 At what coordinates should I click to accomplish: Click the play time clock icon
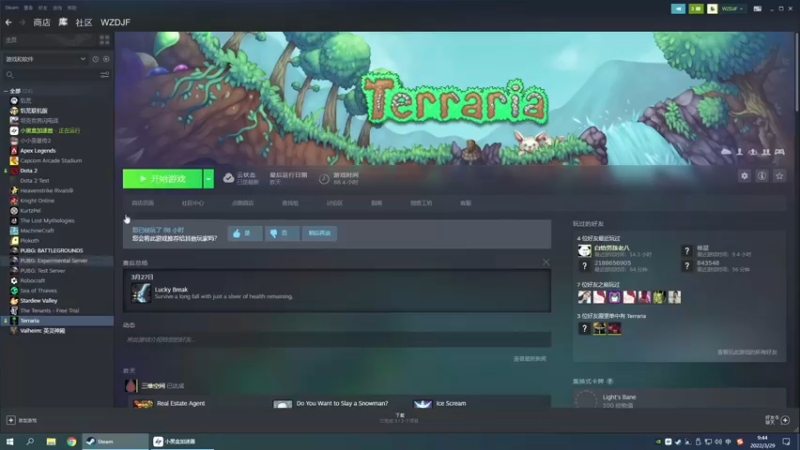[324, 179]
